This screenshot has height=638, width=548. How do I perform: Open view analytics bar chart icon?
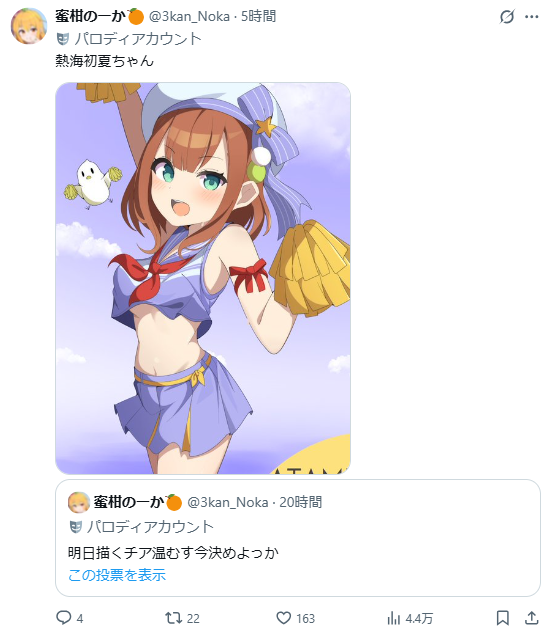pyautogui.click(x=393, y=618)
